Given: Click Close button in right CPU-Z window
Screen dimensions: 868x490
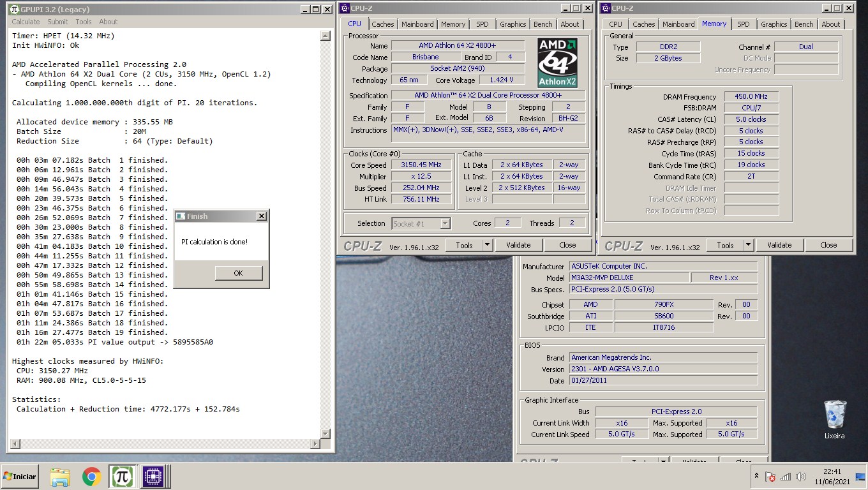Looking at the screenshot, I should [x=828, y=245].
